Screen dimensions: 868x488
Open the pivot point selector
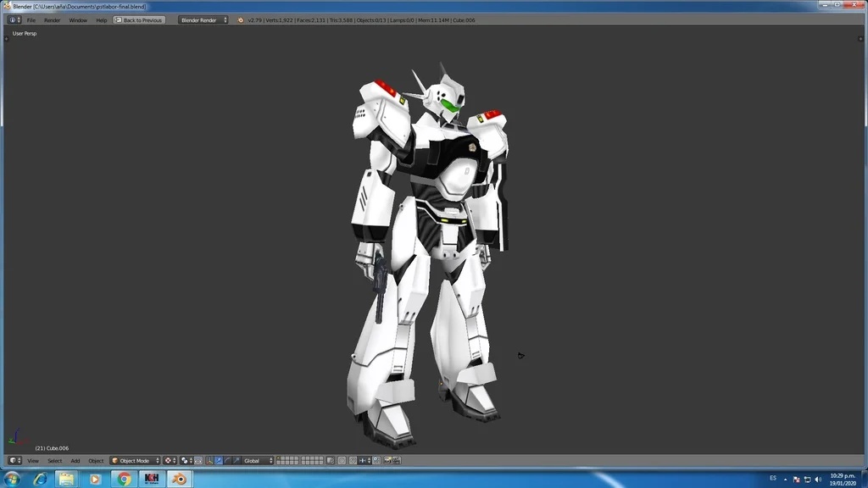tap(186, 460)
